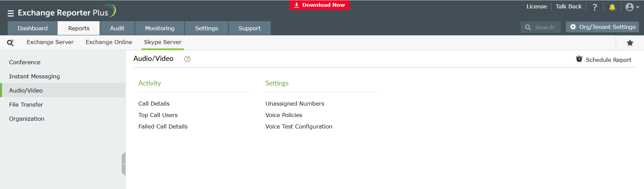Select Audio/Video in the sidebar

63,90
